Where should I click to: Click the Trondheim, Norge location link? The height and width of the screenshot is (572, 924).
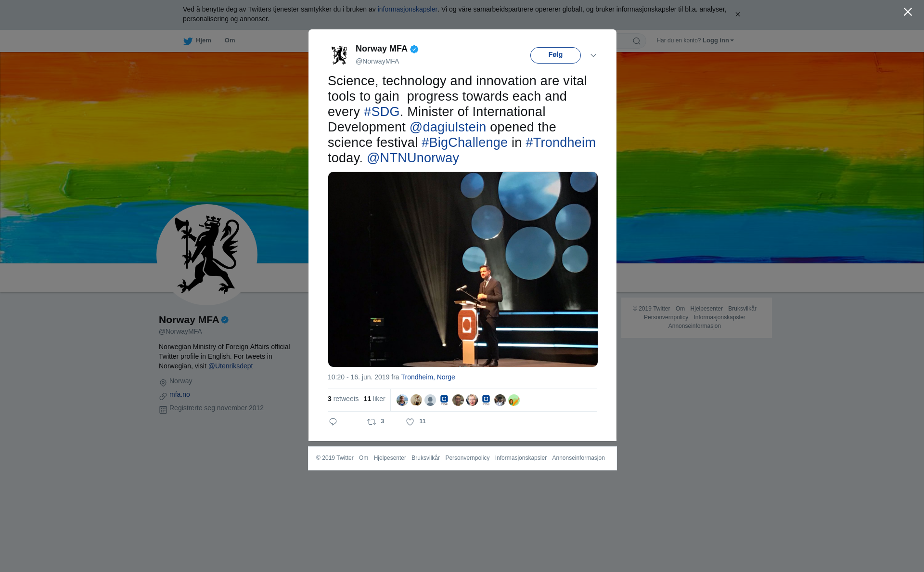point(428,377)
